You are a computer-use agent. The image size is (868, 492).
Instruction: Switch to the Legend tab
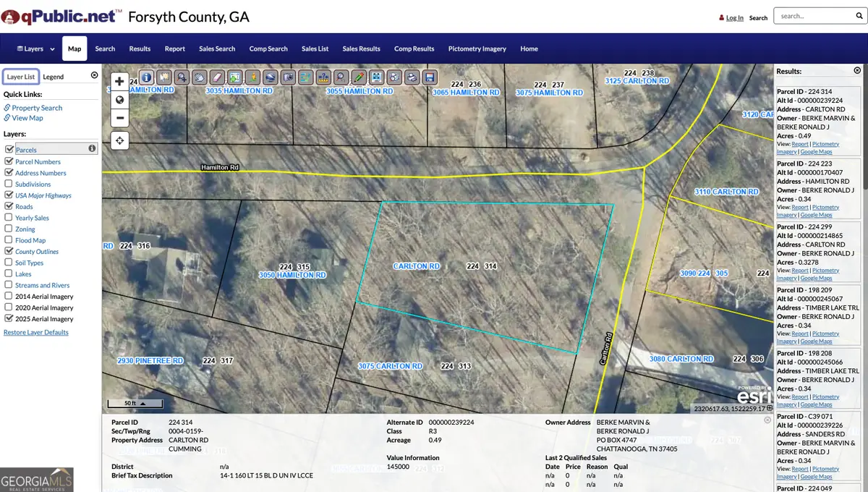click(52, 76)
